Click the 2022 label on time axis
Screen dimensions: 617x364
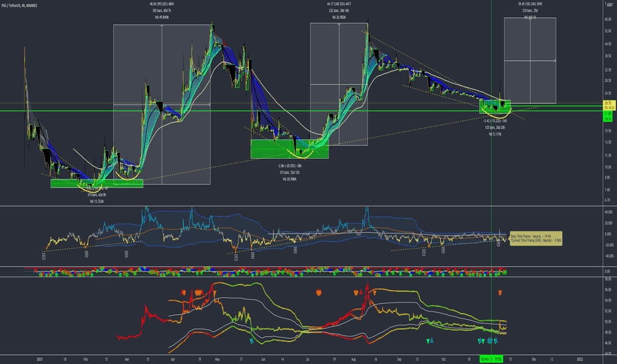tap(580, 359)
